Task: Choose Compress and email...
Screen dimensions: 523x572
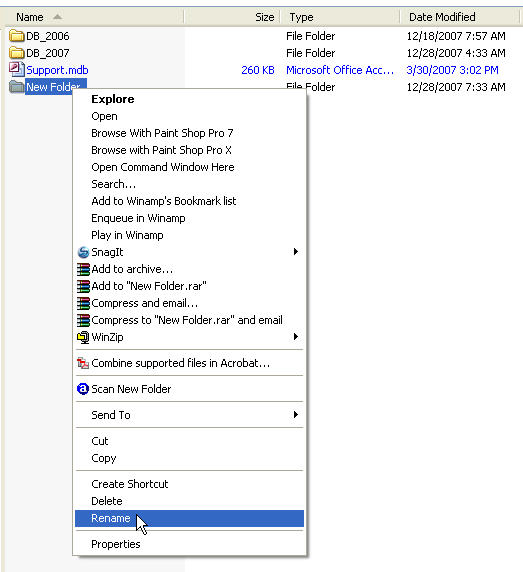Action: 190,303
